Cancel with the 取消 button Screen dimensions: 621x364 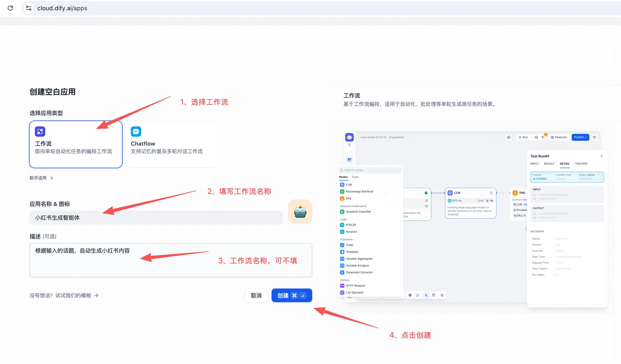click(x=256, y=296)
